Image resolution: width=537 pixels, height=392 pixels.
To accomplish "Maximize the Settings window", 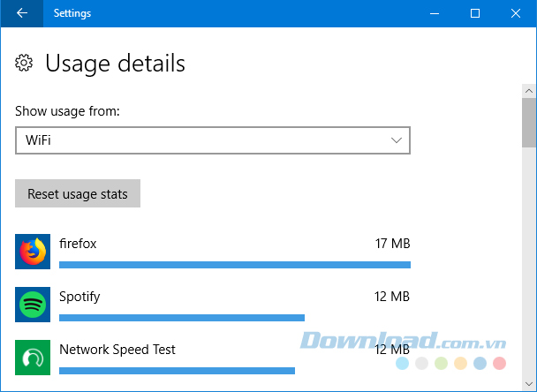I will (x=475, y=13).
